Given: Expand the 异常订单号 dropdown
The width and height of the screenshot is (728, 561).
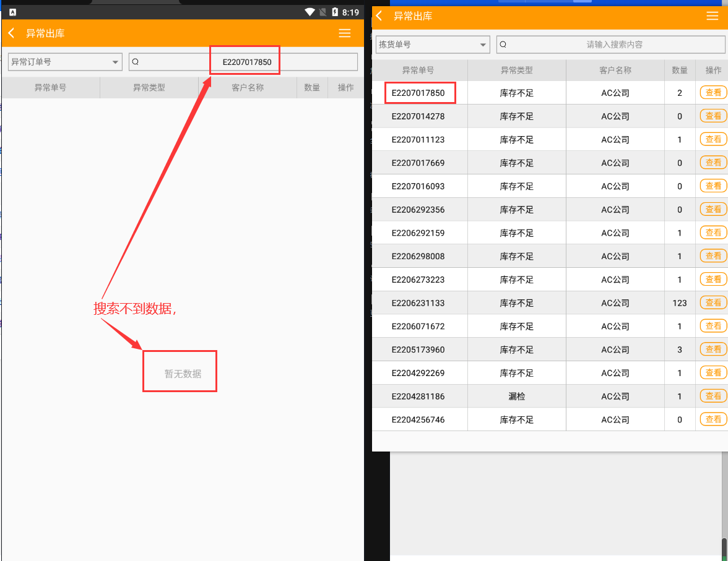Looking at the screenshot, I should (64, 62).
